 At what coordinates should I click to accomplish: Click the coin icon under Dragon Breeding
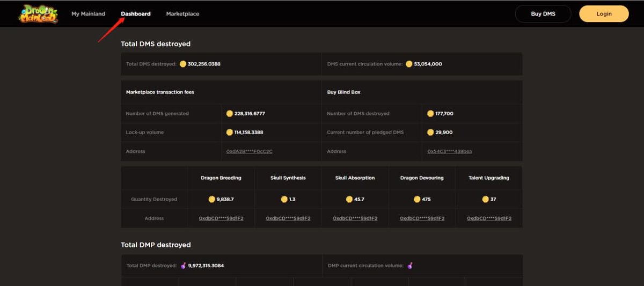pyautogui.click(x=211, y=199)
